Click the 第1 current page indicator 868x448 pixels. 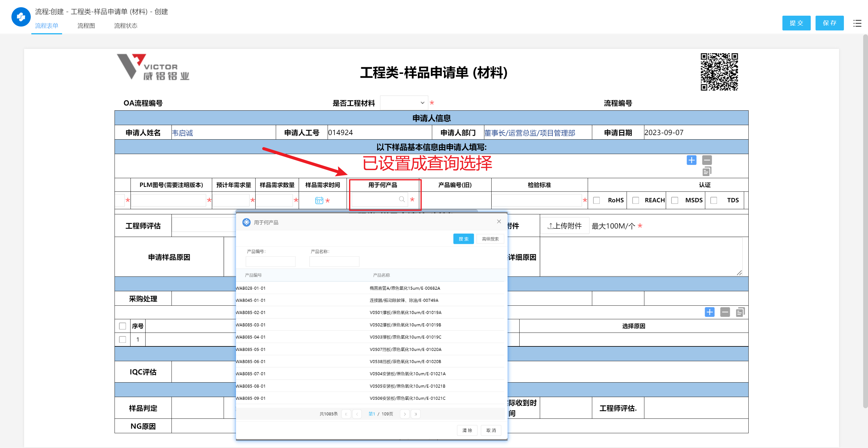click(x=372, y=414)
